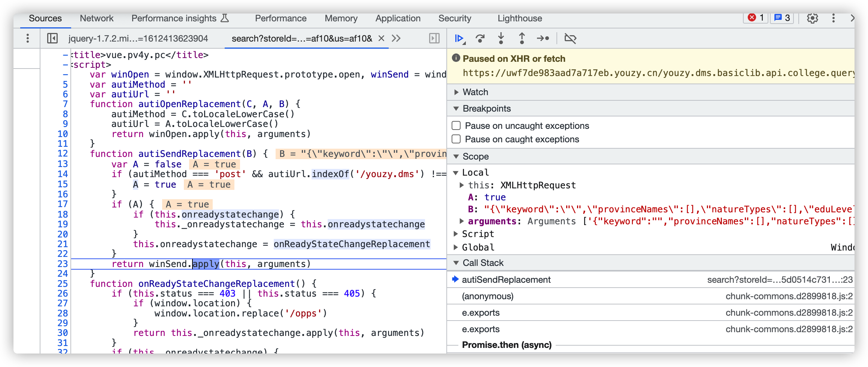The width and height of the screenshot is (868, 367).
Task: Collapse the Breakpoints section
Action: (x=456, y=109)
